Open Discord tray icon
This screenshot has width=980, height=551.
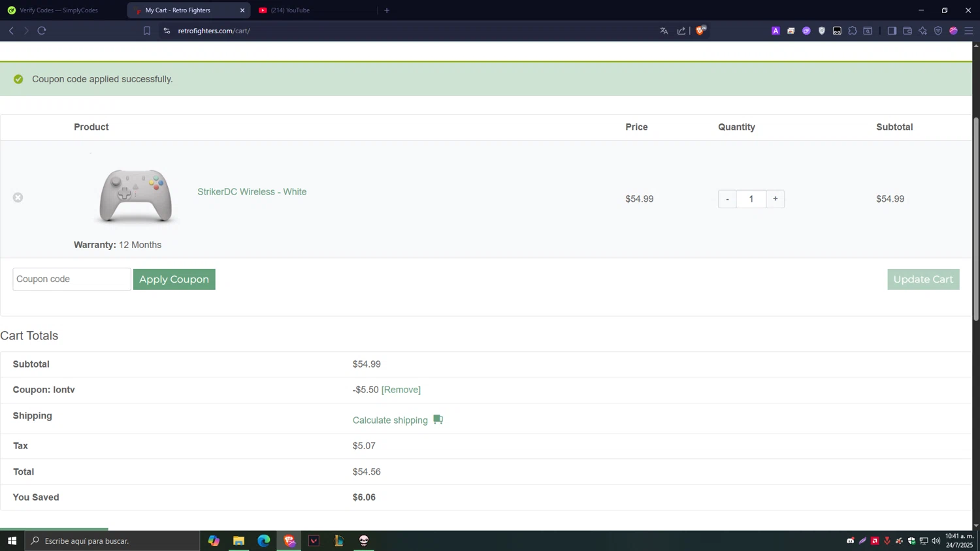pyautogui.click(x=850, y=541)
